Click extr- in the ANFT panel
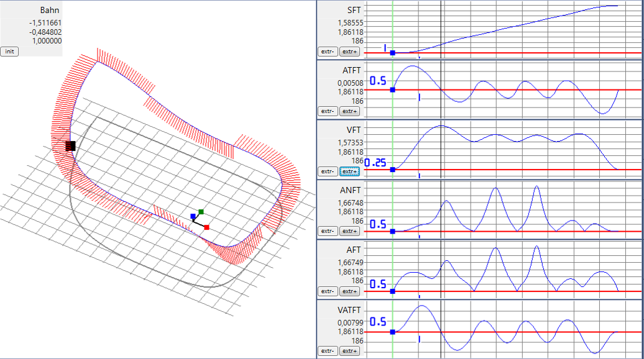Screen dimensions: 644x359 coord(328,231)
